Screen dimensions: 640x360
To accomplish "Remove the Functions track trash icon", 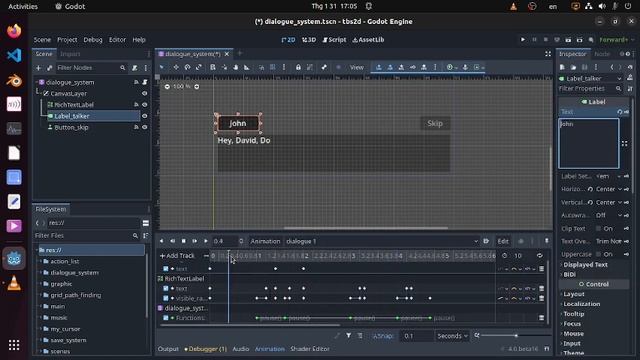I will pos(542,318).
